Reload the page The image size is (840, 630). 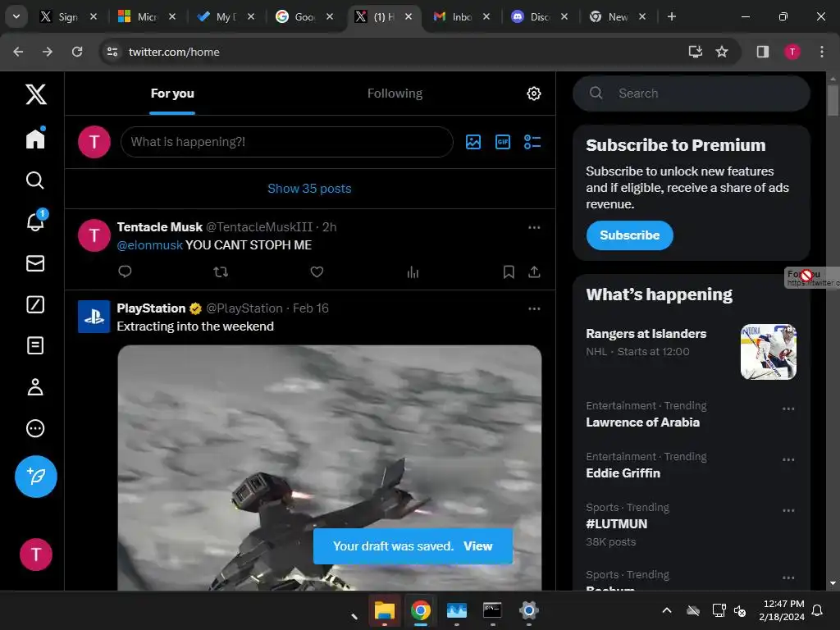click(x=77, y=52)
